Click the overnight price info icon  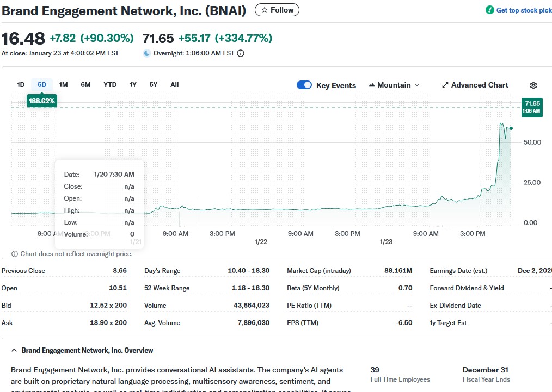[241, 53]
